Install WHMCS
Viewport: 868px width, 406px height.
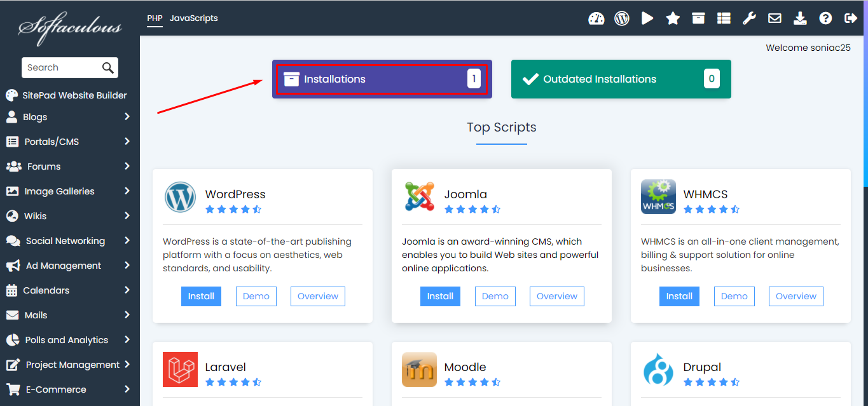[x=679, y=296]
